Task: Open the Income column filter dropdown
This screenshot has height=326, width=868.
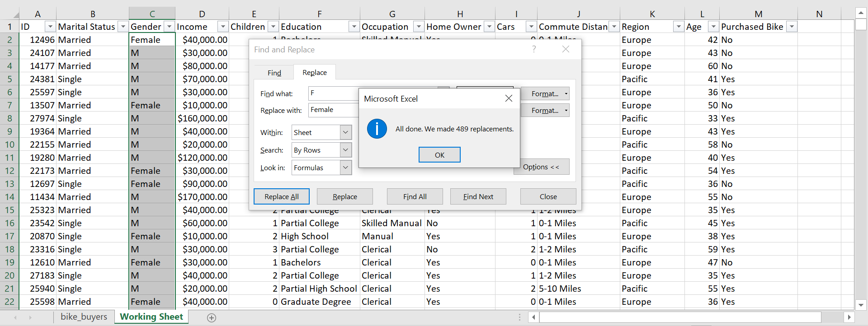Action: pos(222,27)
